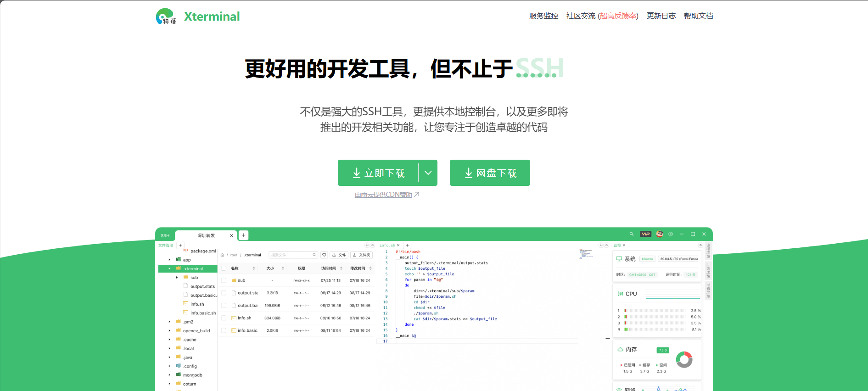
Task: Follow the 由雨云提供CDN赞助 link
Action: pyautogui.click(x=383, y=195)
